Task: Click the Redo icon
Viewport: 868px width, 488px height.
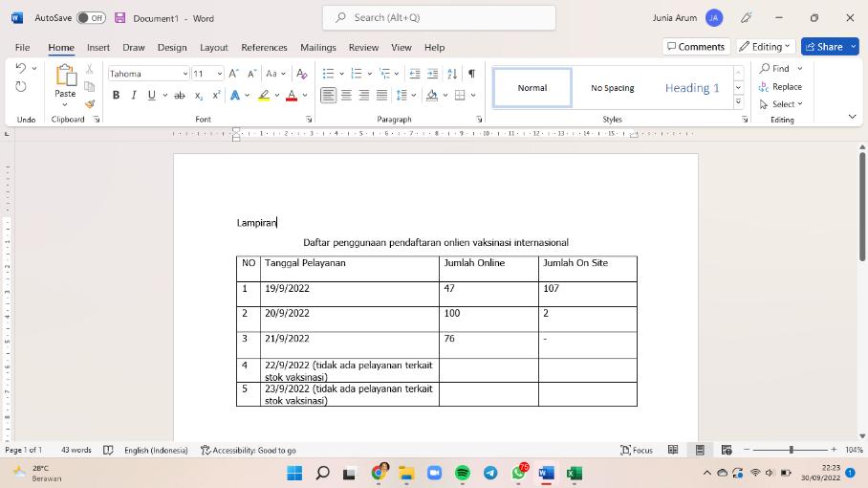Action: 21,86
